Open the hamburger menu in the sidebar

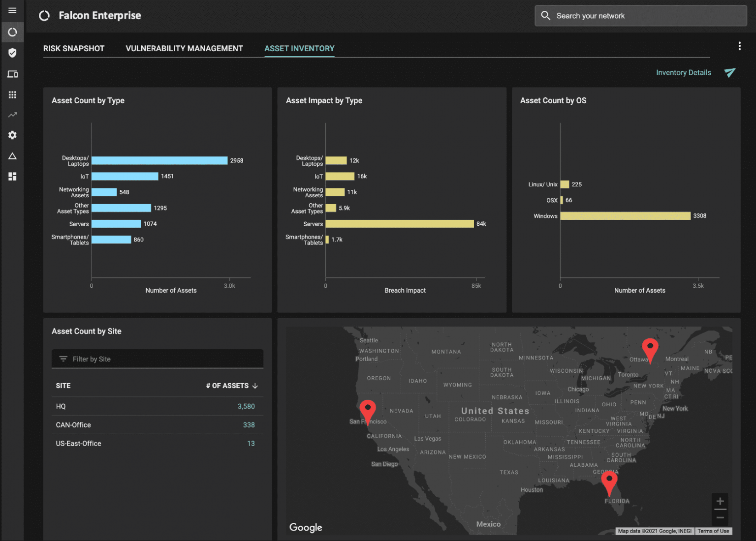click(12, 11)
